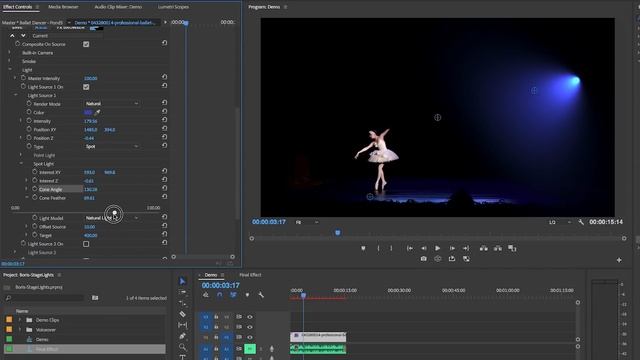Reset the Master Intensity parameter

164,77
